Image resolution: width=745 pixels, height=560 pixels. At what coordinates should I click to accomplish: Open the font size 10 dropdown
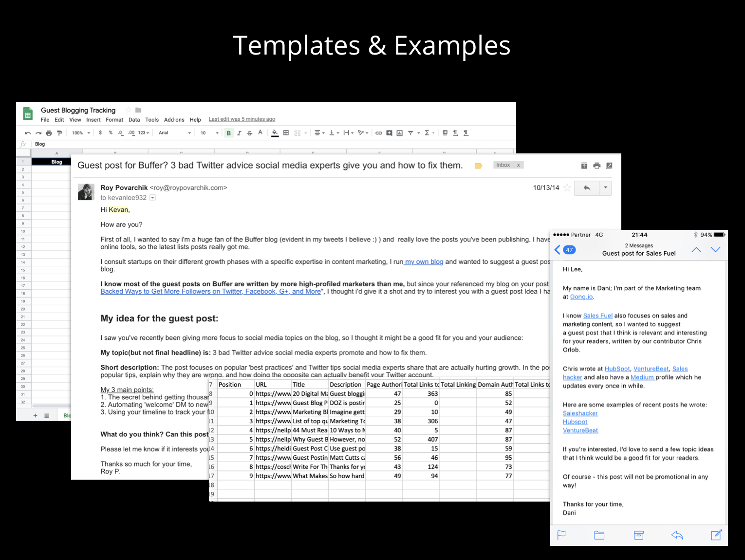tap(210, 133)
